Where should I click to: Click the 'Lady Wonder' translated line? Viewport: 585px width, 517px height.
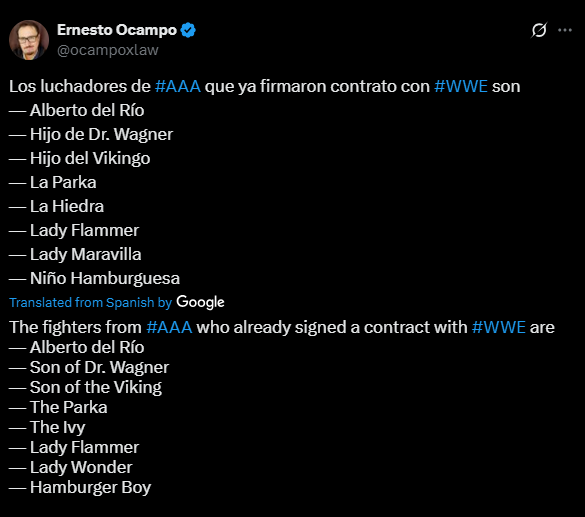point(71,467)
